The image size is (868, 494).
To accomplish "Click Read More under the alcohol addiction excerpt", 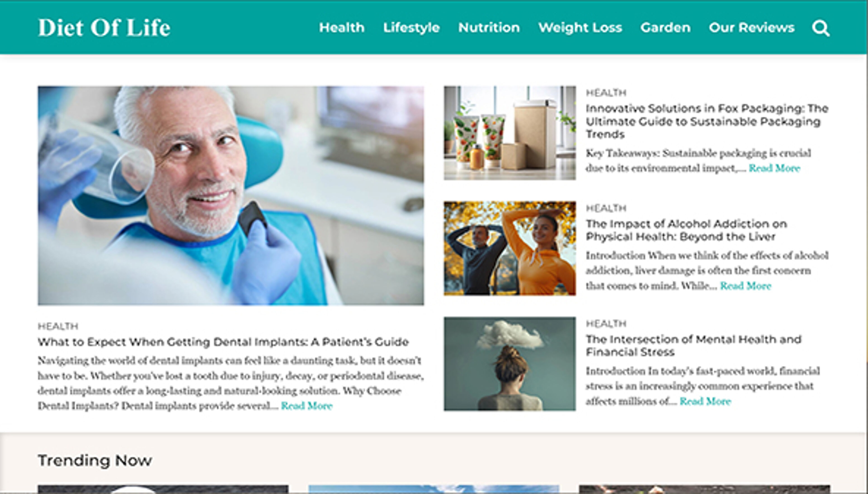I will coord(745,286).
